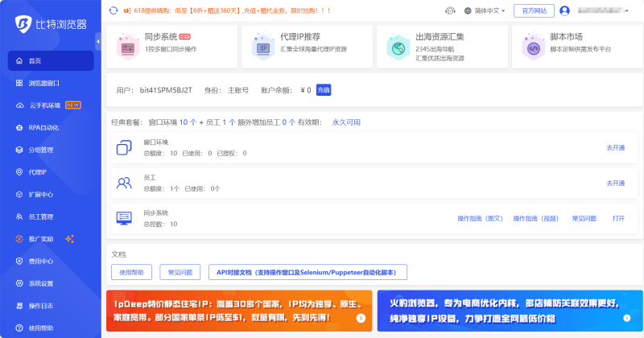
Task: Click the globe language icon
Action: click(468, 10)
